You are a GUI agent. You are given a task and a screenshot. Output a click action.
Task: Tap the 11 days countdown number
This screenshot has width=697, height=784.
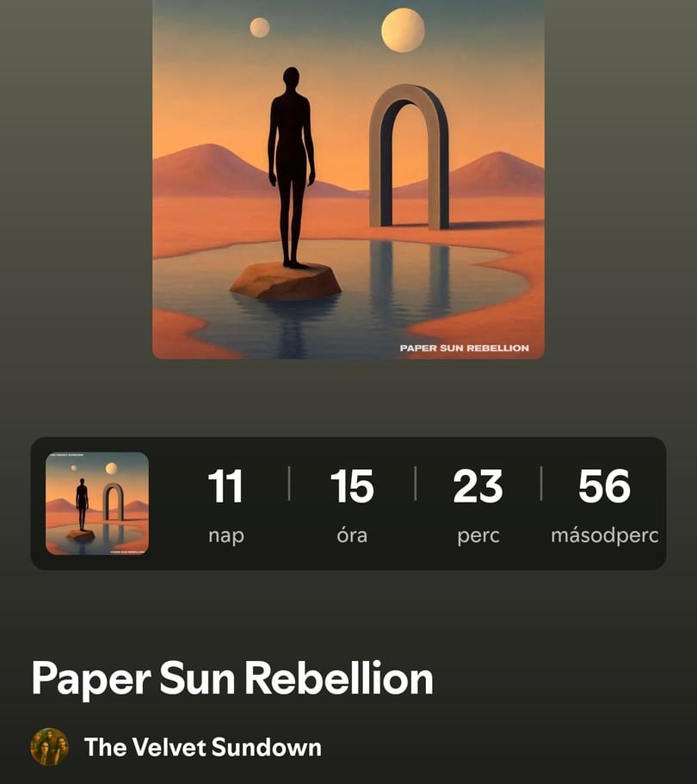[x=225, y=486]
